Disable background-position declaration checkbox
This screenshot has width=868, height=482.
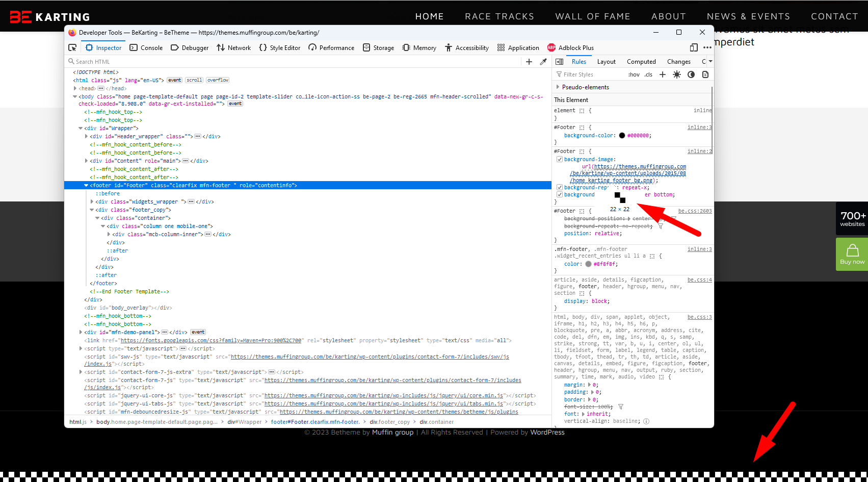pos(560,195)
